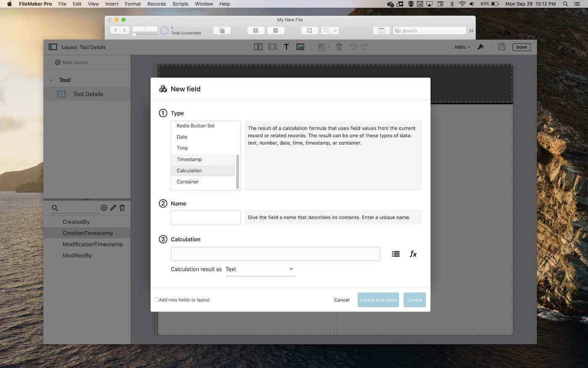This screenshot has height=368, width=588.
Task: Open the field list icon beside calculation
Action: point(396,254)
